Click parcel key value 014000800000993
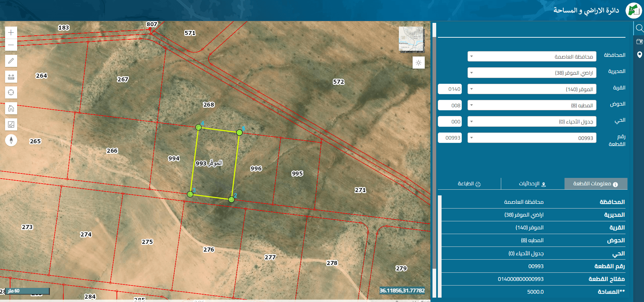The image size is (644, 302). click(521, 279)
